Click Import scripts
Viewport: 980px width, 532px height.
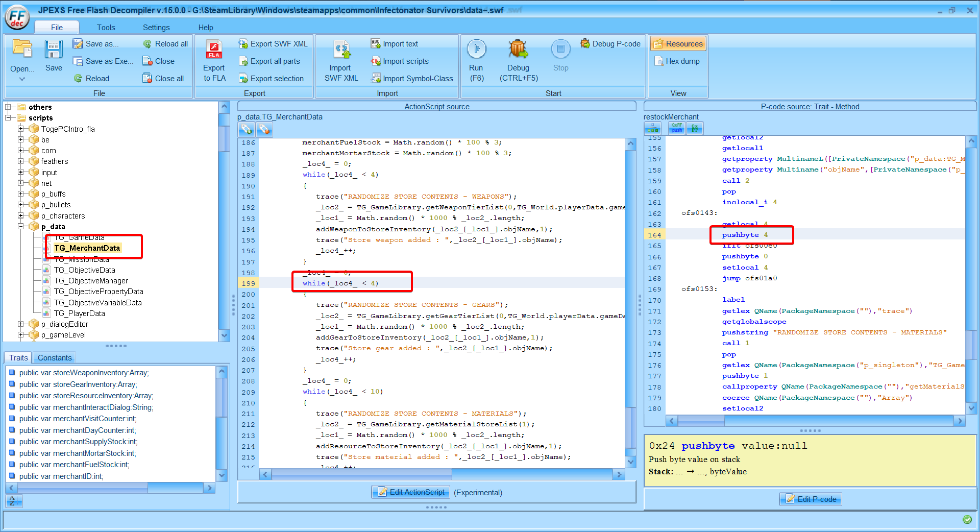tap(400, 61)
